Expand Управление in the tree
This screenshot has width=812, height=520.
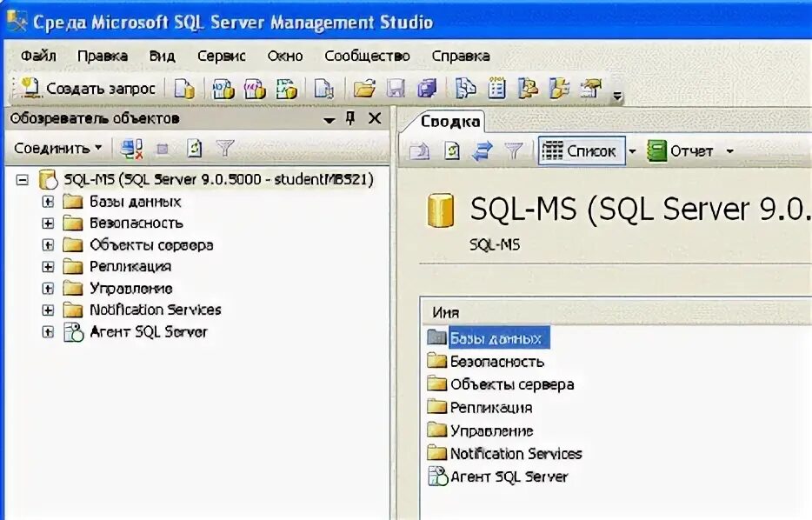[x=48, y=289]
